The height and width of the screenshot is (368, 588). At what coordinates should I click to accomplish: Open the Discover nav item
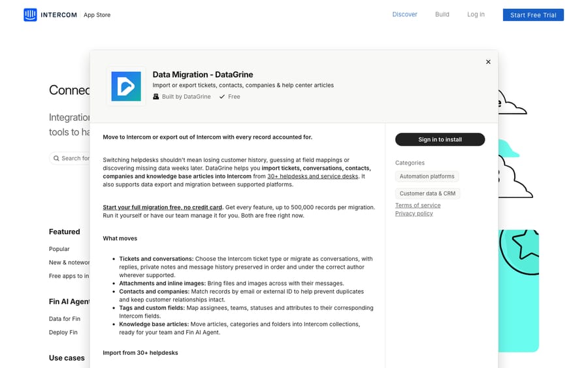click(404, 14)
